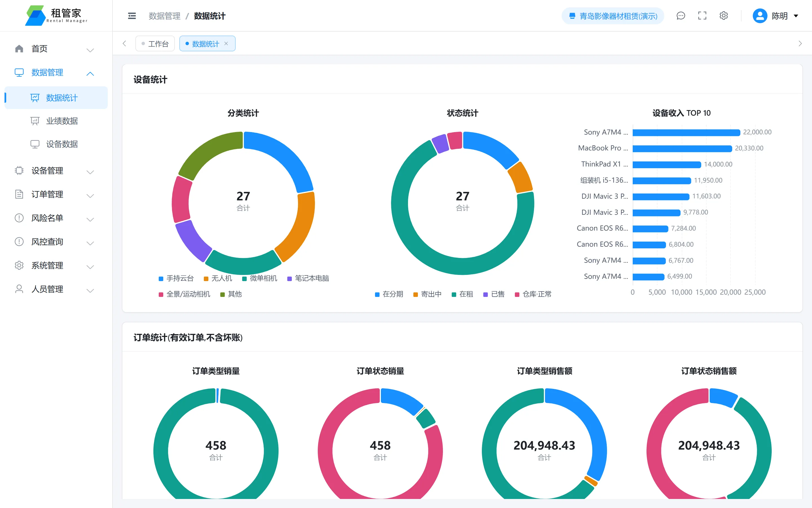
Task: Click the 青岛影像器材租赁(演示) store button
Action: [x=613, y=16]
